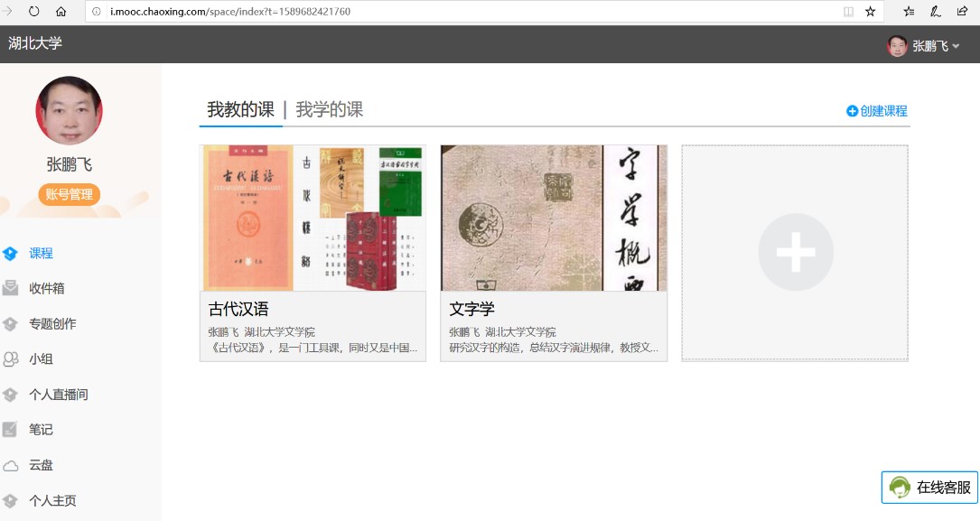Viewport: 980px width, 521px height.
Task: Select the 个人直播间 icon
Action: 11,395
